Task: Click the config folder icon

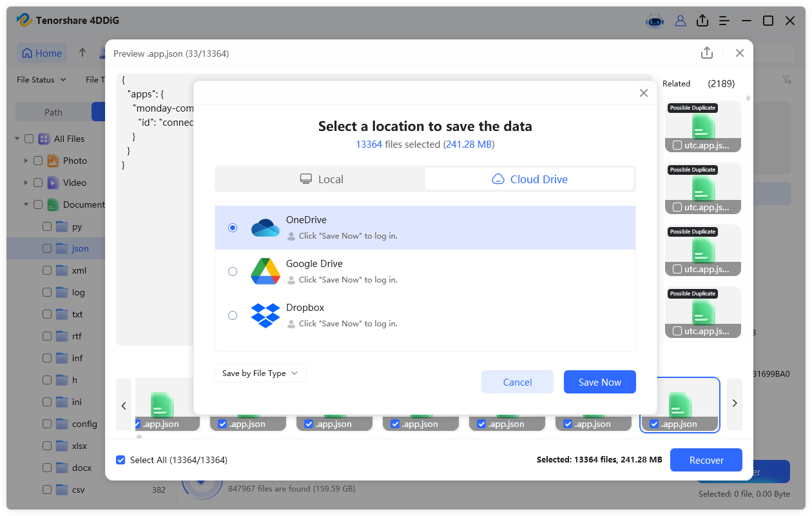Action: click(x=62, y=424)
